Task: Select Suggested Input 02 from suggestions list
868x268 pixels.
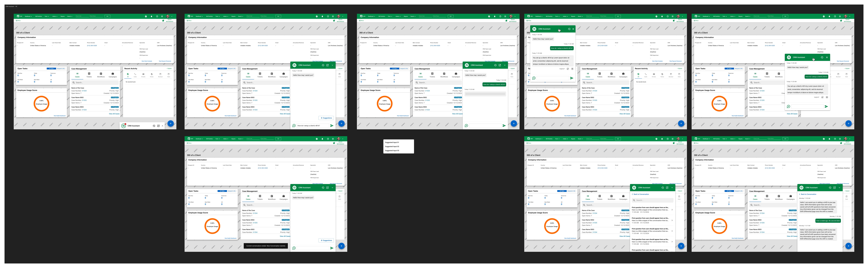Action: (392, 147)
